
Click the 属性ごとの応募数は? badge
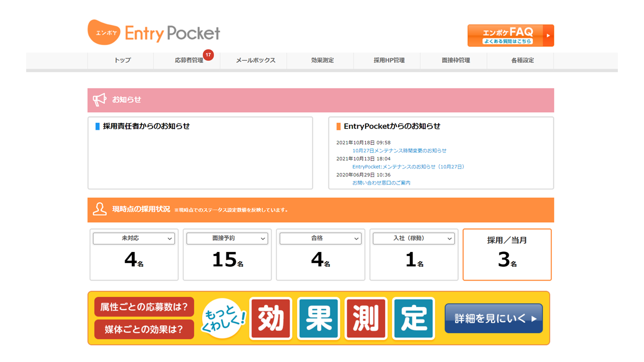click(144, 306)
